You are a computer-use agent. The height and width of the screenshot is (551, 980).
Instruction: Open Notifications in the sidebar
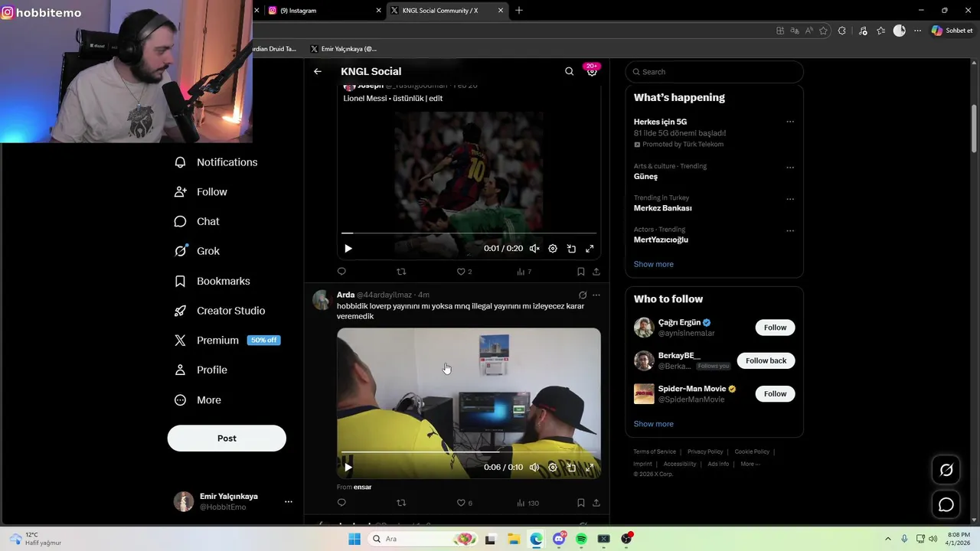pos(217,162)
